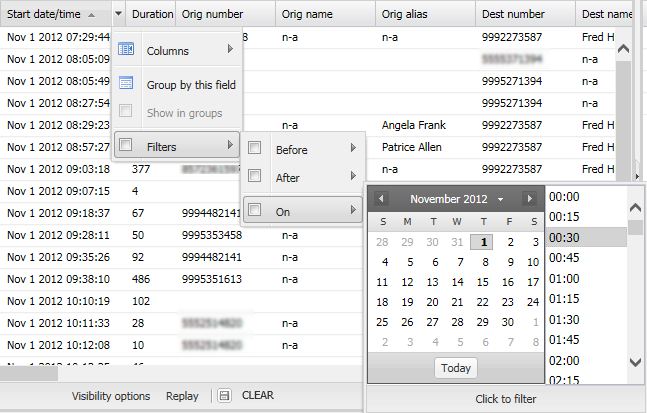The image size is (647, 413).
Task: Click the Replay button
Action: pyautogui.click(x=182, y=396)
